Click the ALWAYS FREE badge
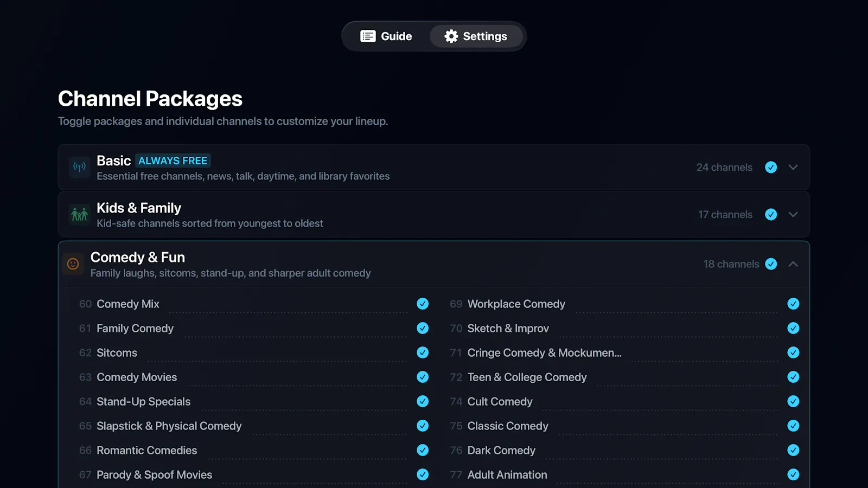The height and width of the screenshot is (488, 868). click(x=173, y=160)
